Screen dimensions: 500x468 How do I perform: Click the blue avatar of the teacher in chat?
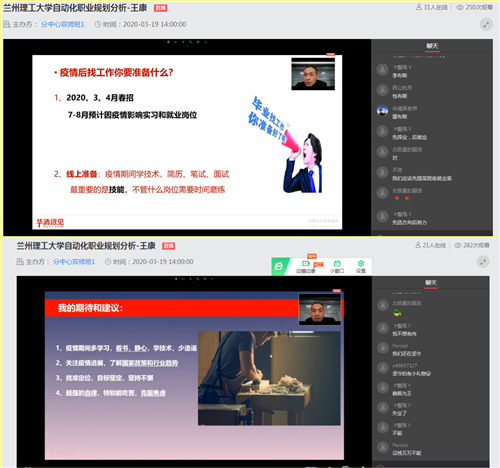click(382, 111)
